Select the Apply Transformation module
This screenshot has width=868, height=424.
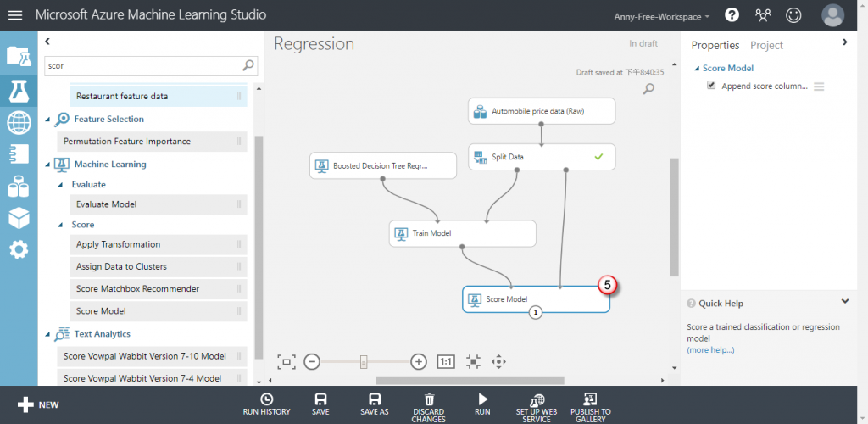pos(159,245)
